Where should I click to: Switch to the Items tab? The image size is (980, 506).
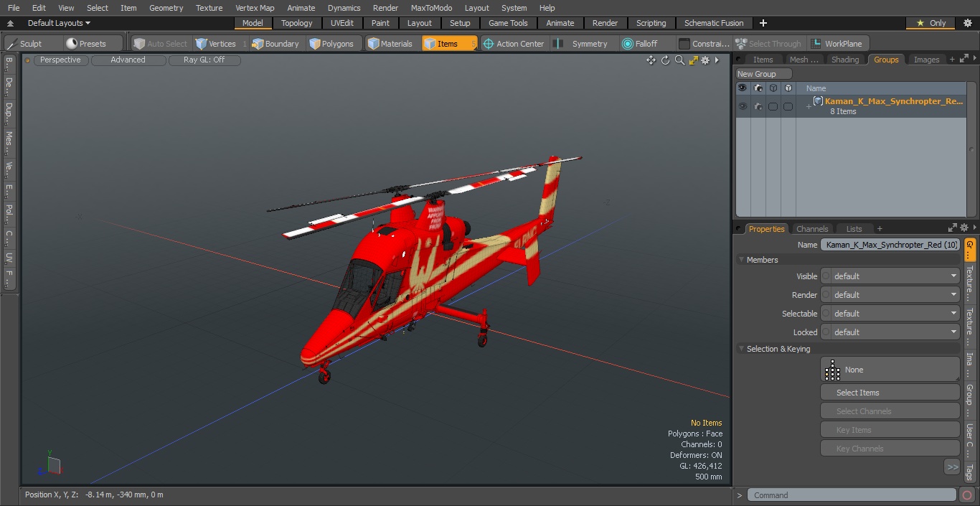tap(763, 60)
